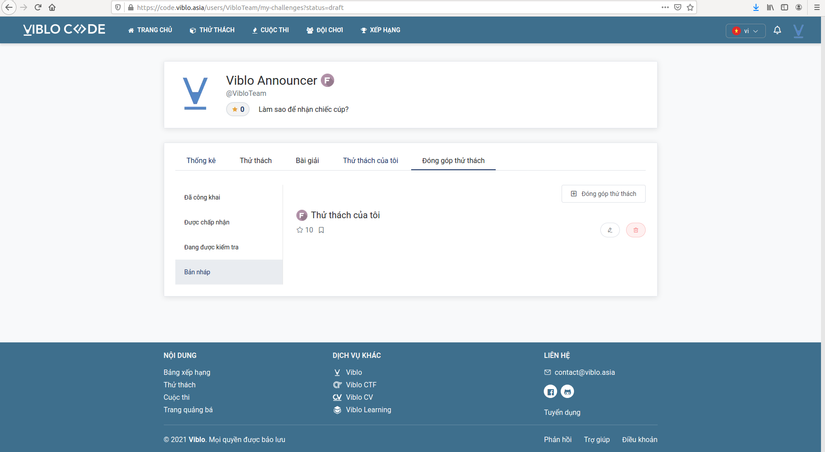Click the Đóng góp thử thách button
Image resolution: width=825 pixels, height=452 pixels.
tap(603, 194)
